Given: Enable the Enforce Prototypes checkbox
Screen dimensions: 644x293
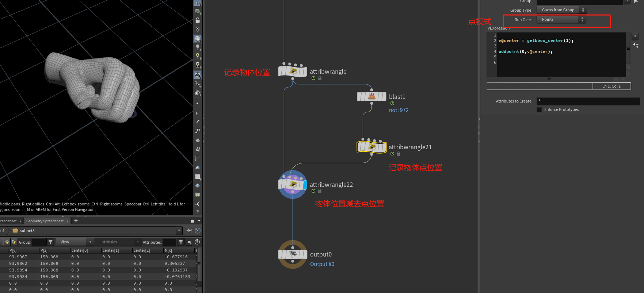Looking at the screenshot, I should tap(539, 110).
